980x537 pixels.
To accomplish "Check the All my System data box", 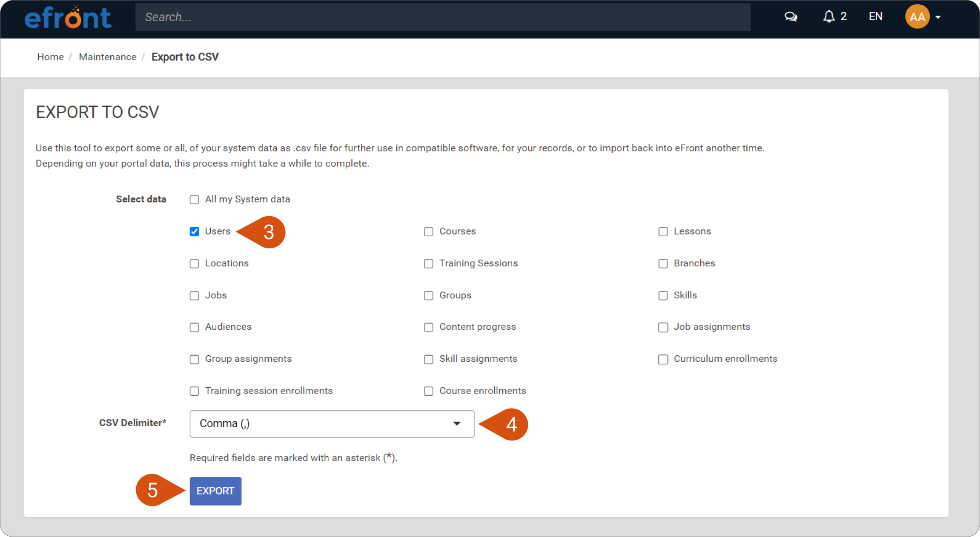I will tap(195, 200).
